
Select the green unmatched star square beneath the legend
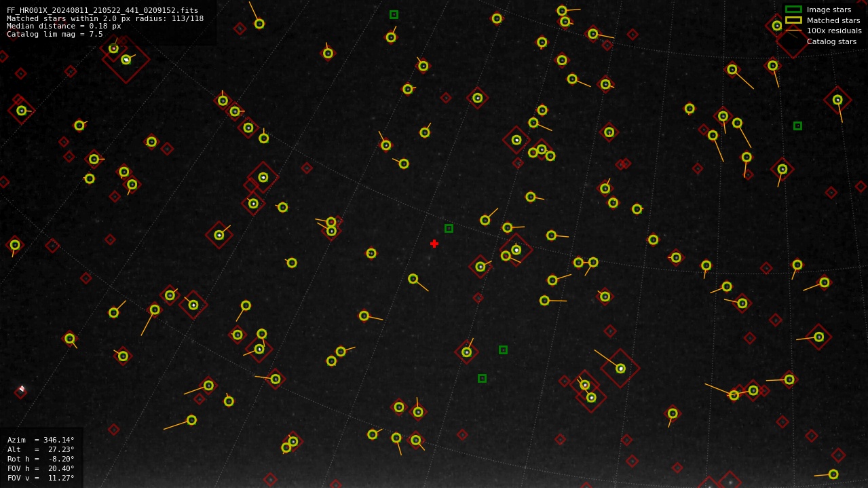click(x=797, y=126)
